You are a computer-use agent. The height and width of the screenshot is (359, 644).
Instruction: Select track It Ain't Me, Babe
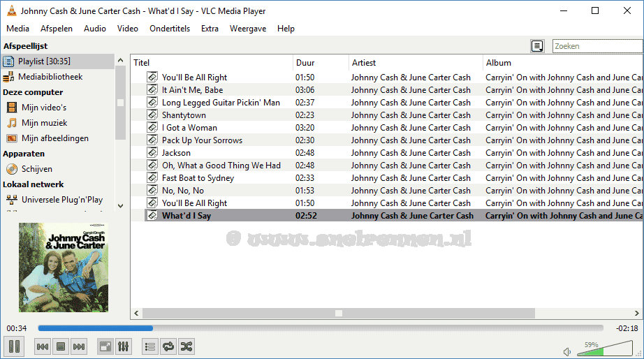[x=387, y=90]
